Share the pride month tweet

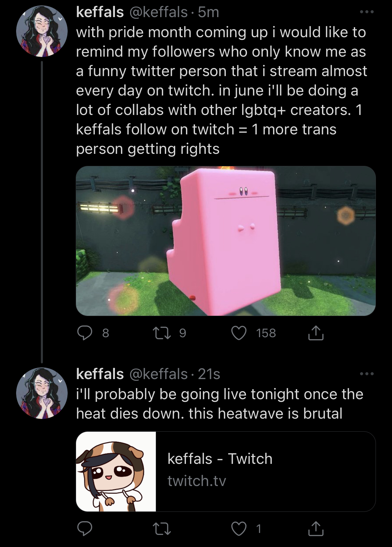click(x=315, y=333)
